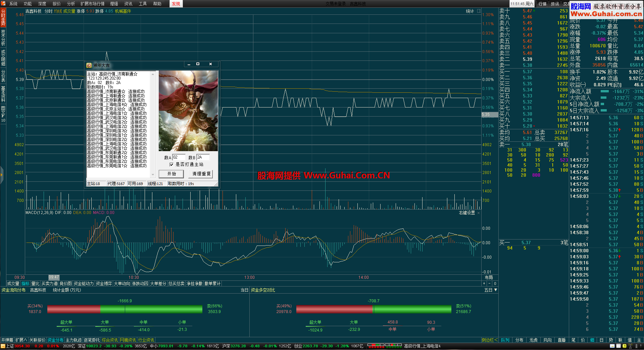Select the 势 view tab

(x=611, y=340)
